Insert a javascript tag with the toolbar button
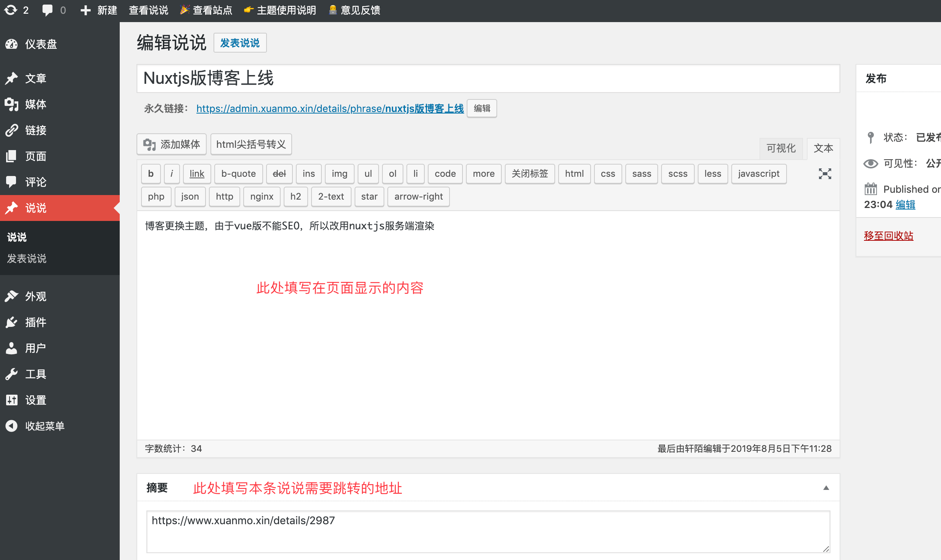 pos(758,173)
